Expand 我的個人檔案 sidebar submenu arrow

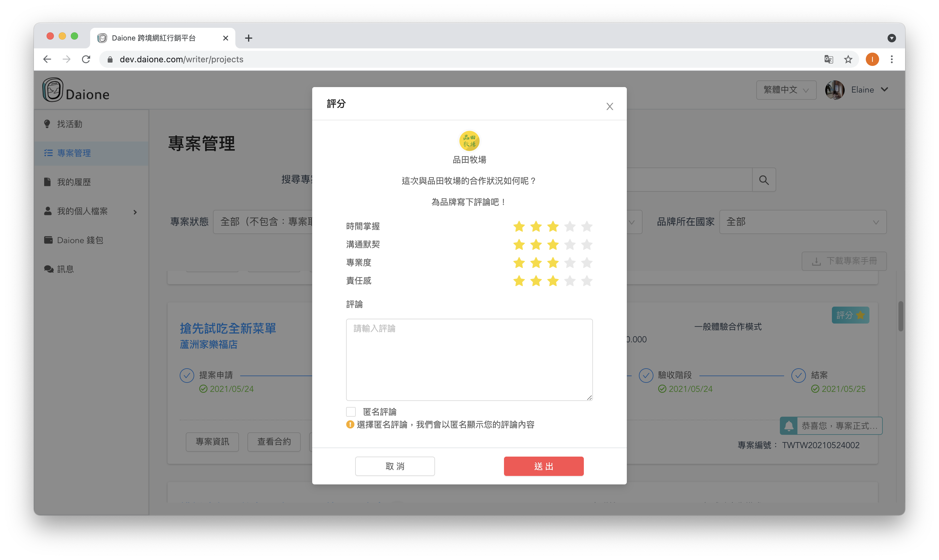click(x=135, y=212)
